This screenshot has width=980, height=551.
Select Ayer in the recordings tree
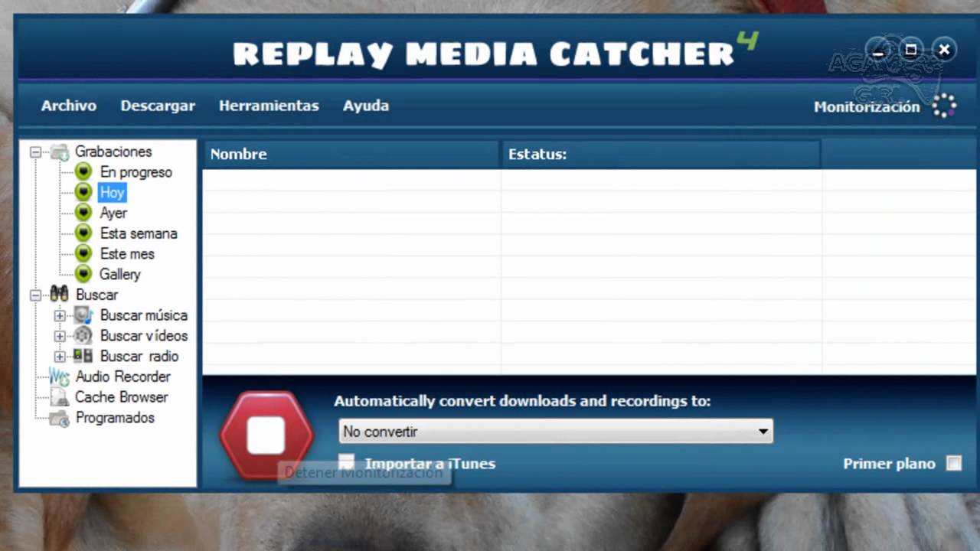tap(113, 213)
